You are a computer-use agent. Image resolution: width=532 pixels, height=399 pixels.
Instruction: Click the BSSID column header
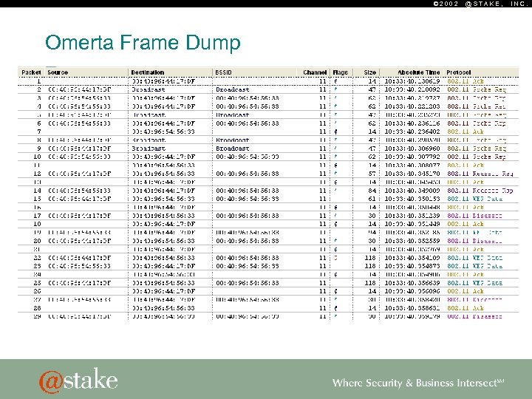click(223, 72)
